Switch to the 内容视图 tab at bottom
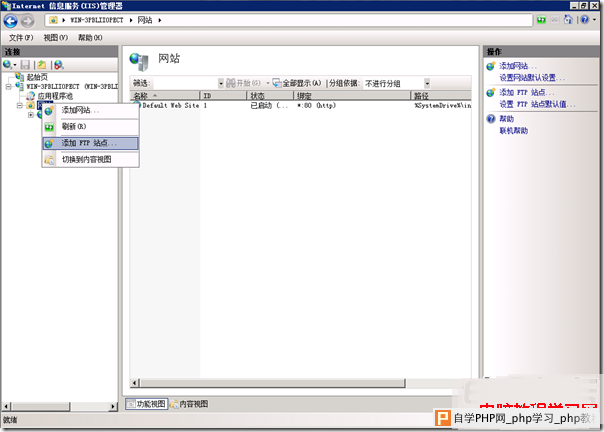The width and height of the screenshot is (604, 432). pos(189,404)
